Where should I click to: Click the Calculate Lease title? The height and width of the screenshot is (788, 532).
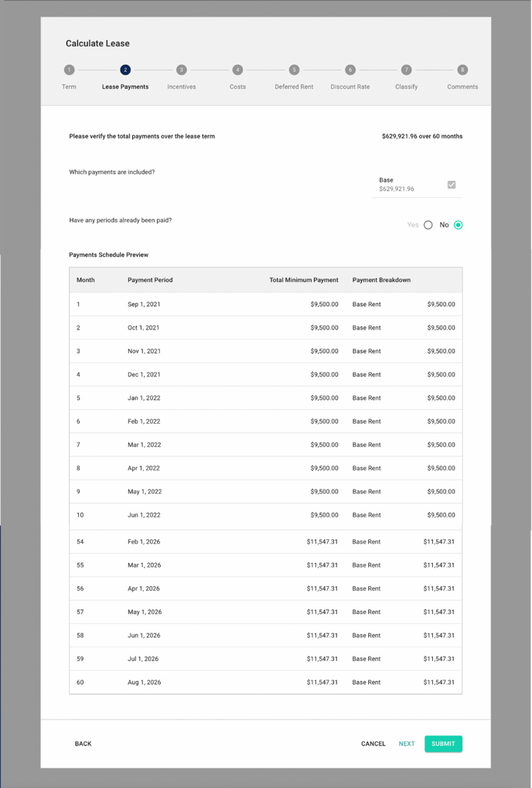point(97,44)
